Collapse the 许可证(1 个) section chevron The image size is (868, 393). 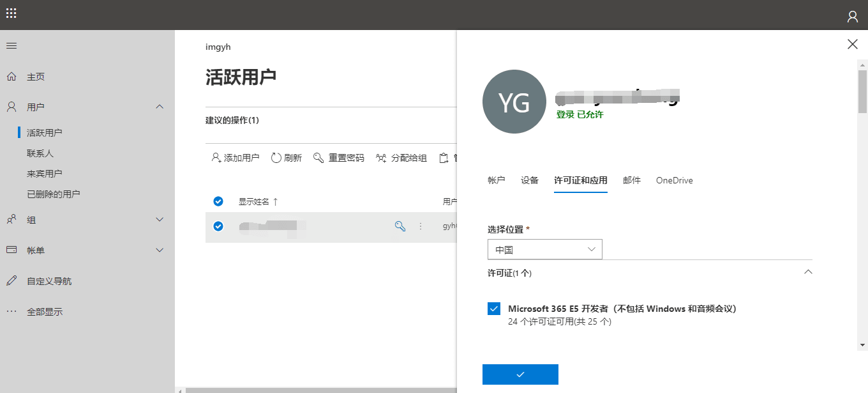click(808, 272)
